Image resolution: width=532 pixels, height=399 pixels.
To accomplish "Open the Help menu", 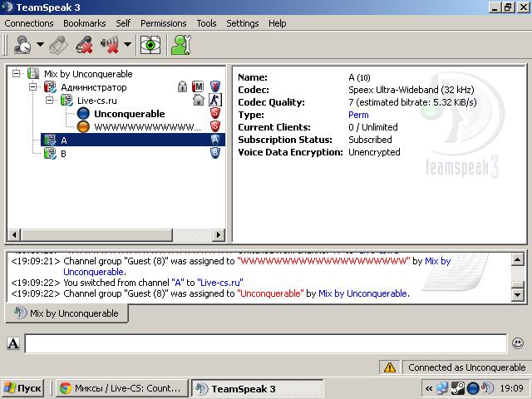I will click(x=277, y=23).
